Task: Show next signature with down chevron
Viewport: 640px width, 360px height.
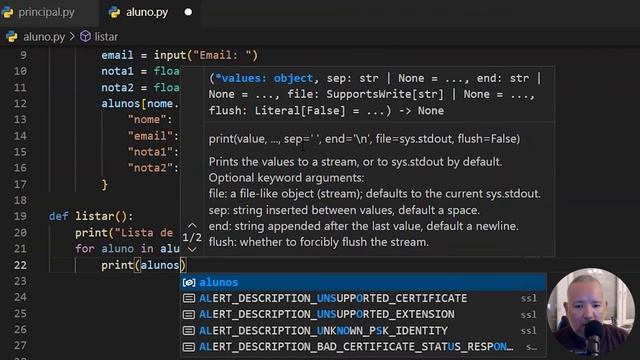Action: (192, 249)
